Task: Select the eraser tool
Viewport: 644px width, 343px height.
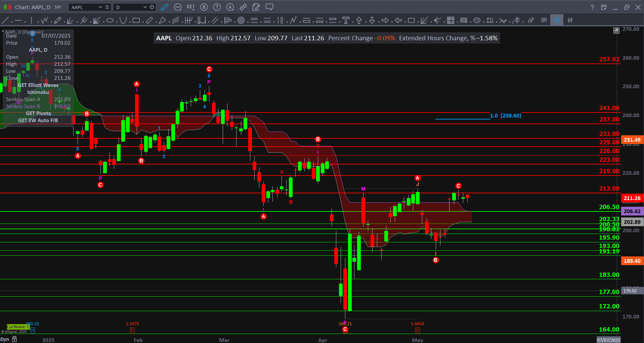Action: point(531,20)
